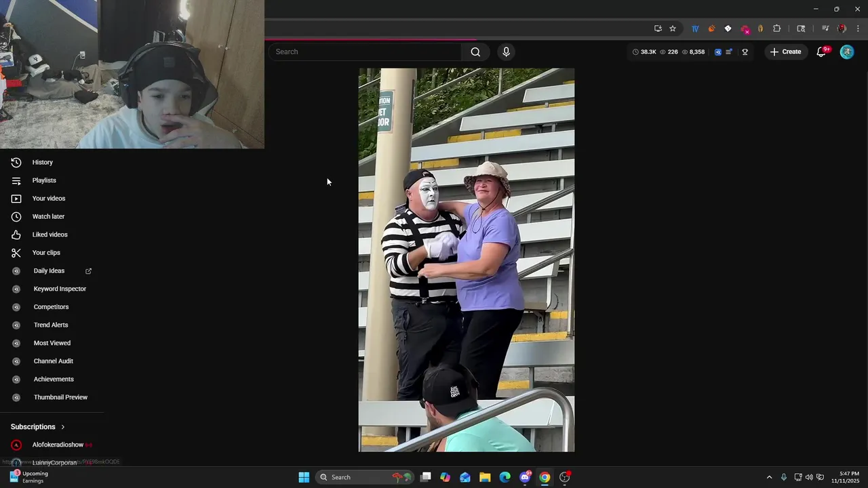Open the Chrome profile avatar

pos(842,28)
